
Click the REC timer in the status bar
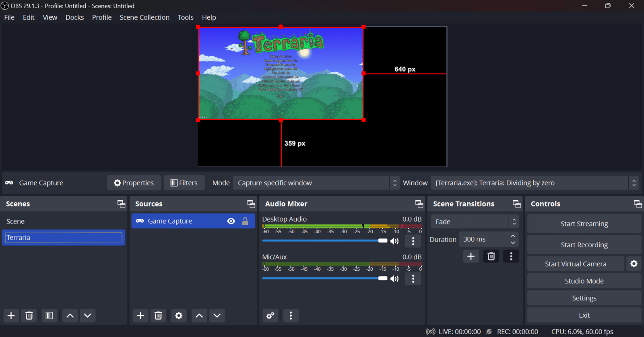[518, 332]
